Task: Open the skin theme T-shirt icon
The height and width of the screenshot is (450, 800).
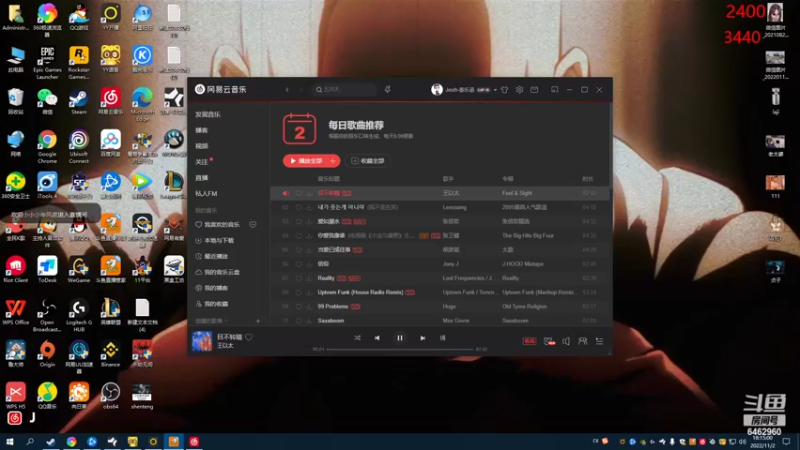Action: click(x=505, y=90)
